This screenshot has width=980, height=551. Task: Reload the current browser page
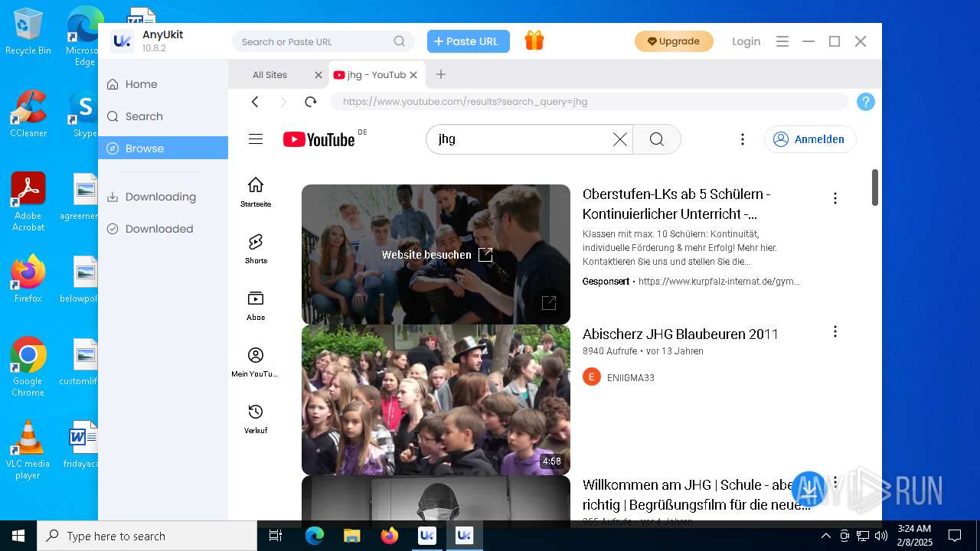click(310, 102)
